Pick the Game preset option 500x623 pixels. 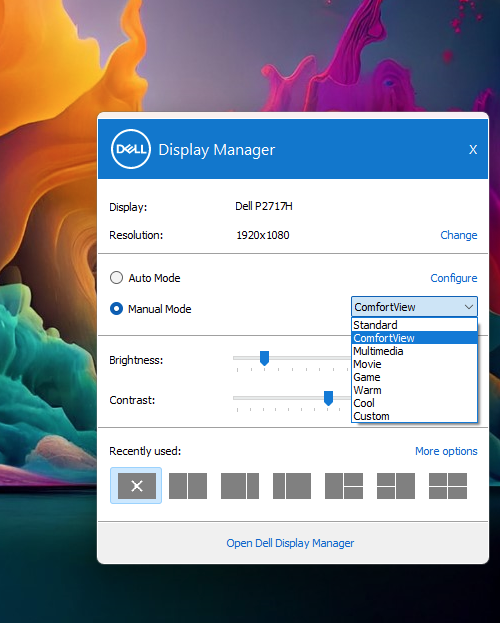(414, 377)
